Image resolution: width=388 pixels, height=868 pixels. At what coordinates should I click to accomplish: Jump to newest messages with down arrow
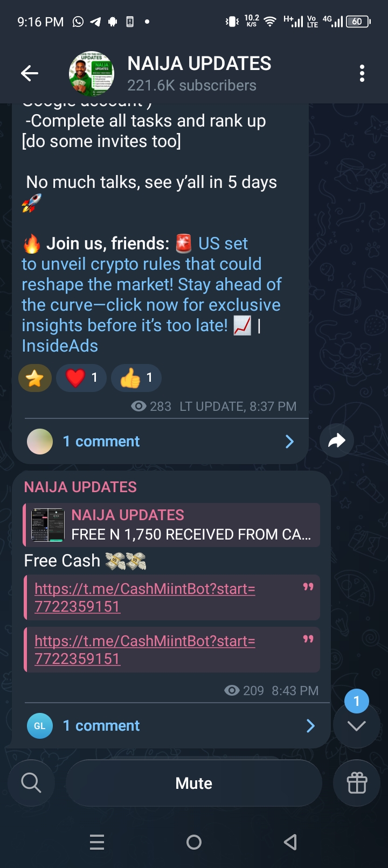(356, 725)
